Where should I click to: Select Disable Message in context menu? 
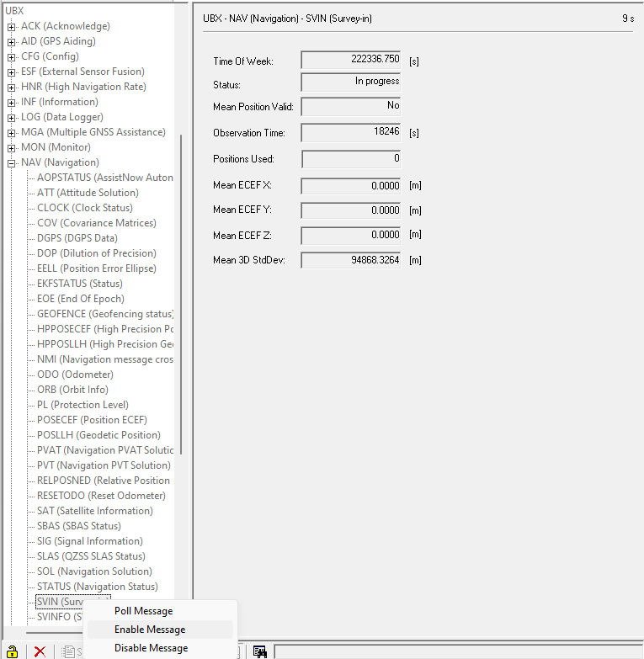151,648
